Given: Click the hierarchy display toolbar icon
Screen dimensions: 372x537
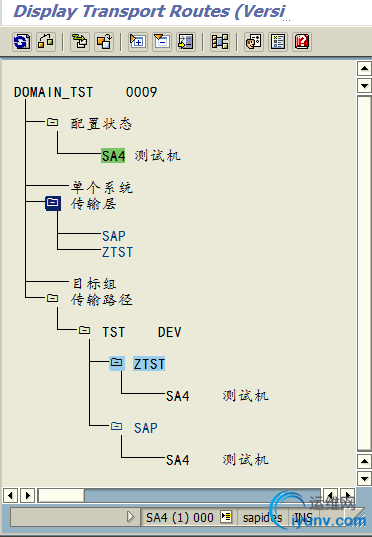Looking at the screenshot, I should (220, 42).
